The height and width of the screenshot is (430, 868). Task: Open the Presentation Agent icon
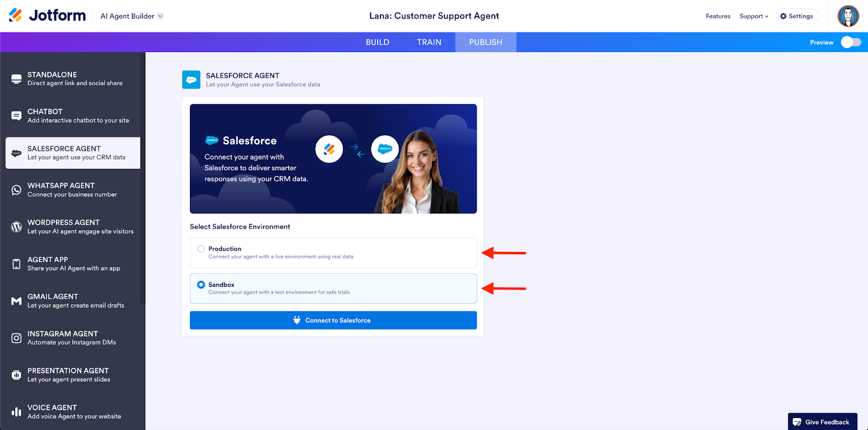(16, 375)
